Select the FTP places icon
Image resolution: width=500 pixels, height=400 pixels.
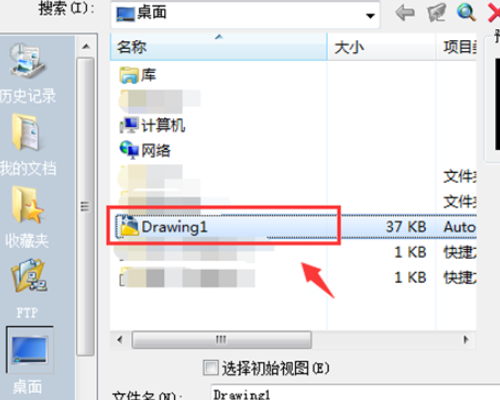(28, 275)
